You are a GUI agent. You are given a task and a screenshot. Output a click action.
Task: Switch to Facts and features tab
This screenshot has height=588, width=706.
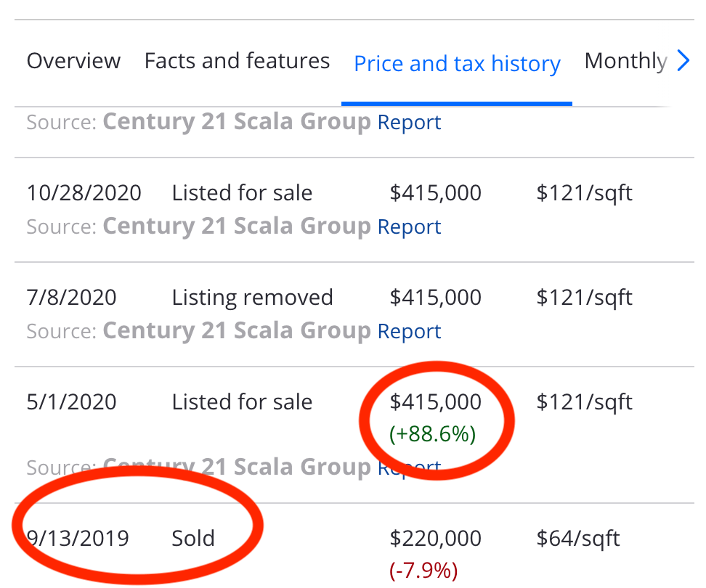click(237, 61)
